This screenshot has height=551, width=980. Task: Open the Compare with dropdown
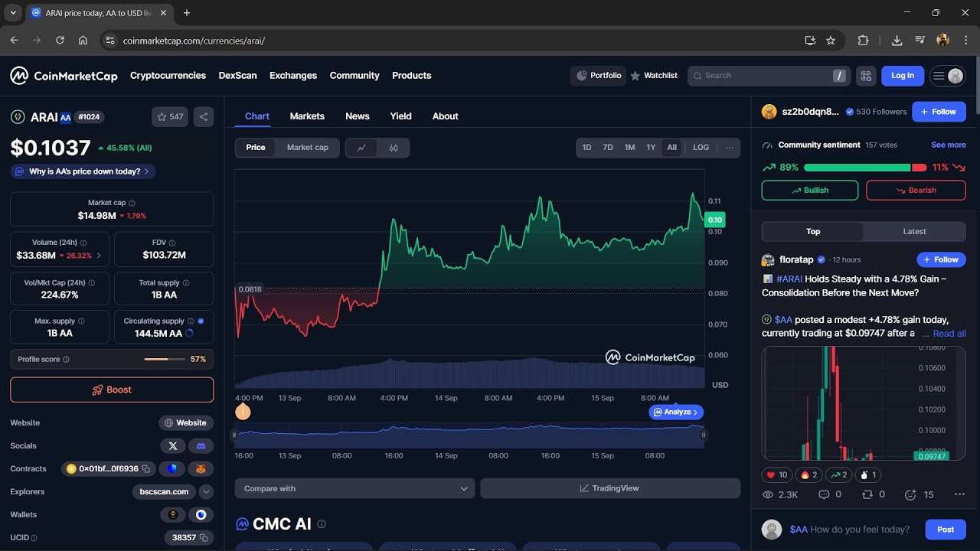click(355, 488)
